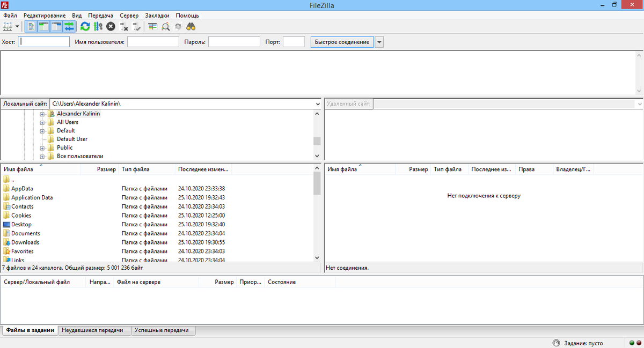Click the Имя пользователя input field
Screen dimensions: 644x348
tap(153, 42)
